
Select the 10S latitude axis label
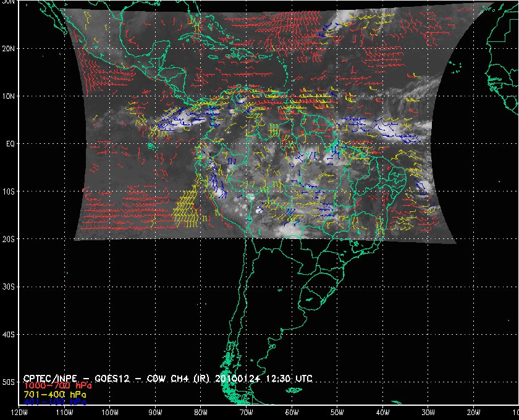tap(9, 191)
